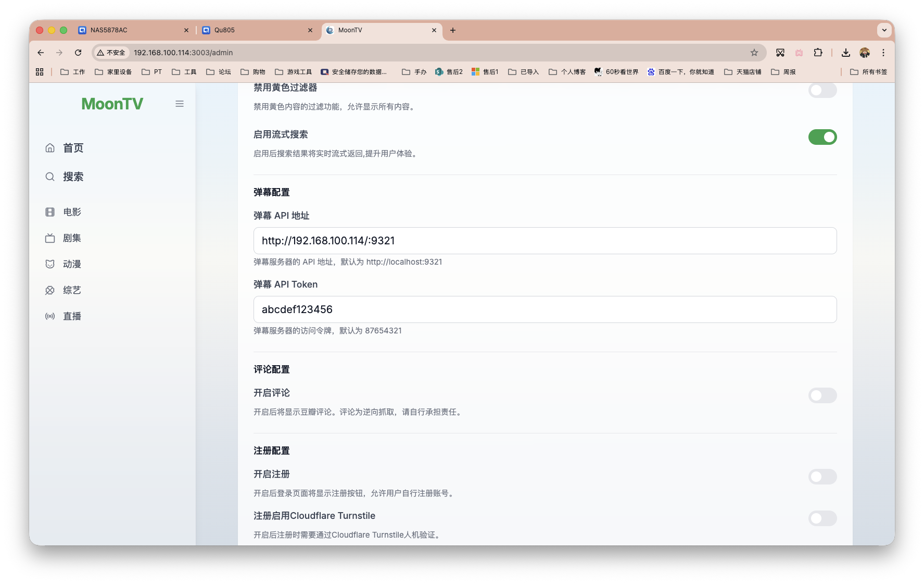Viewport: 924px width, 584px height.
Task: Open Chrome's three-dot menu
Action: 883,53
